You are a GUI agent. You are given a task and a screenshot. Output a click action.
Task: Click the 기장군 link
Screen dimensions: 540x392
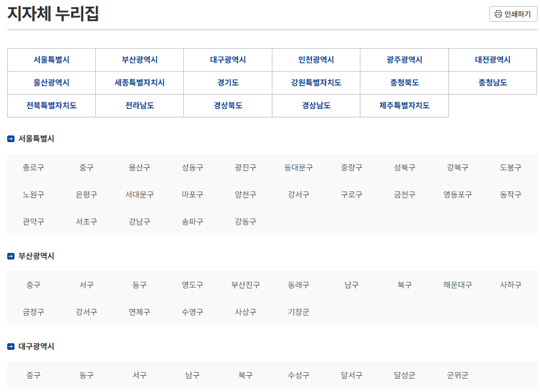point(298,312)
